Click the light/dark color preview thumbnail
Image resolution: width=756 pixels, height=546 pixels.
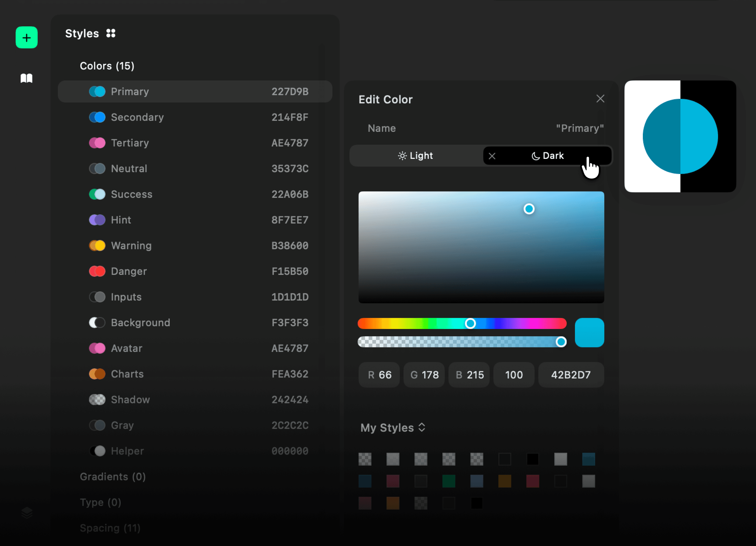click(680, 136)
